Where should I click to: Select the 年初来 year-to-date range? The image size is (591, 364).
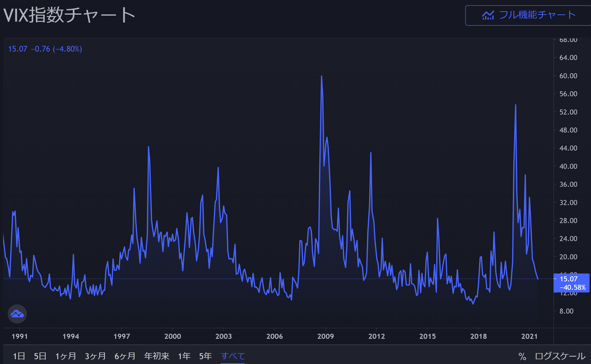tap(157, 356)
